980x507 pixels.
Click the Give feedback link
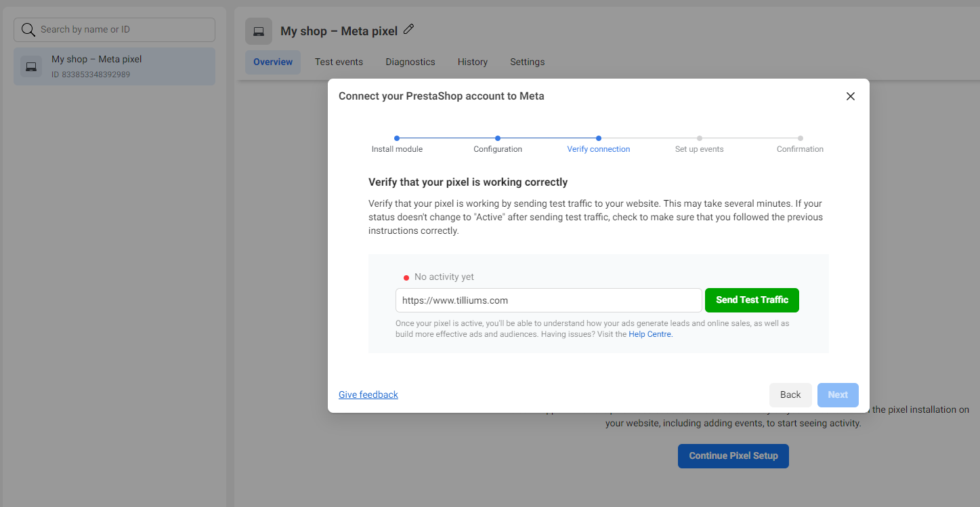(x=368, y=394)
